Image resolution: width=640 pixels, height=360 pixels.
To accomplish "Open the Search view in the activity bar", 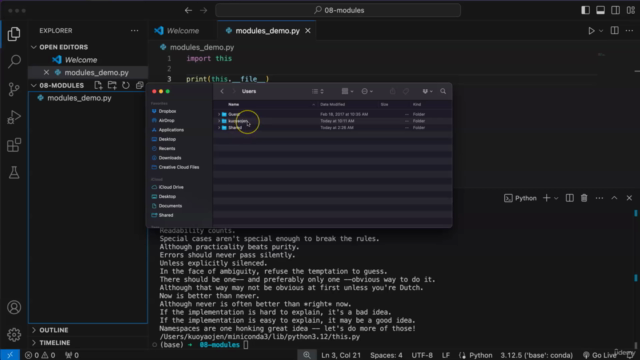I will (x=14, y=62).
